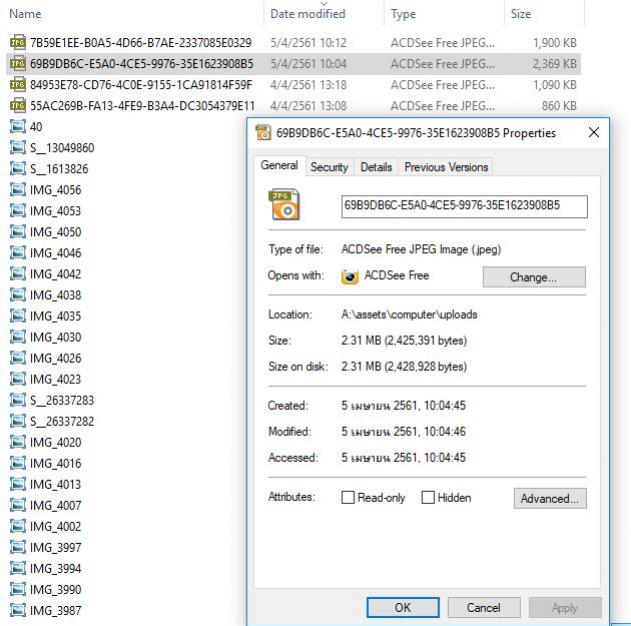The width and height of the screenshot is (631, 626).
Task: Click the large JPG icon in Properties
Action: pos(284,205)
